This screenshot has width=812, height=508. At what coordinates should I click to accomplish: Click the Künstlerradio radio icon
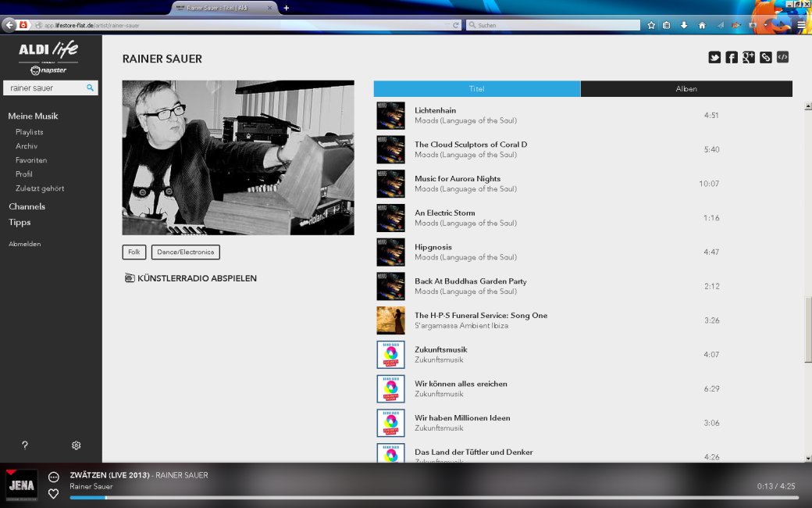[x=130, y=278]
